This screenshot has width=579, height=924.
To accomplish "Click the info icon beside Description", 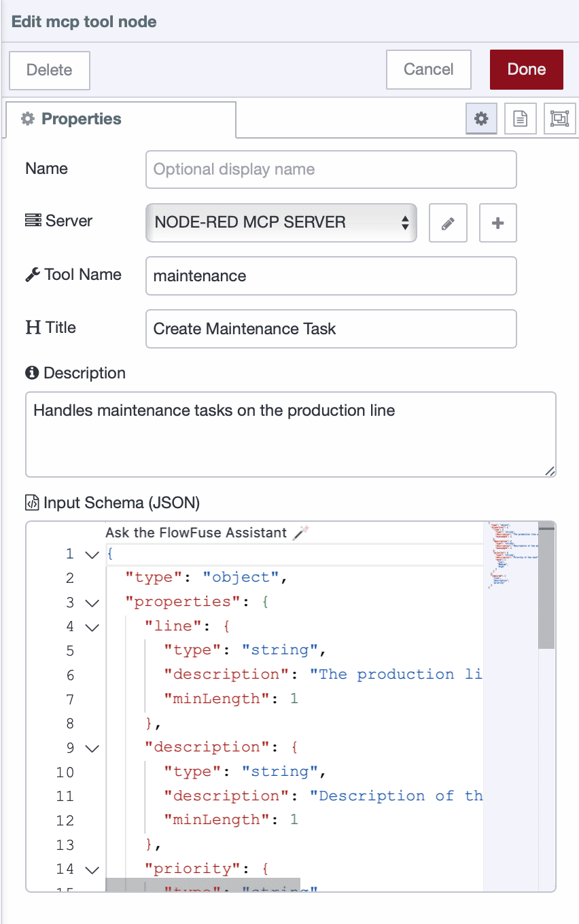I will point(32,372).
